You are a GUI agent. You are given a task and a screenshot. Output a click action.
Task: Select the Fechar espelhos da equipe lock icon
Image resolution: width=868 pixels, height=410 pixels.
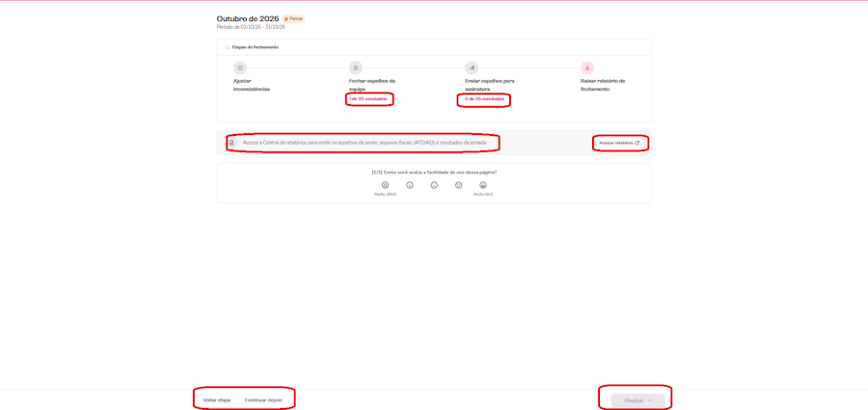pyautogui.click(x=355, y=68)
